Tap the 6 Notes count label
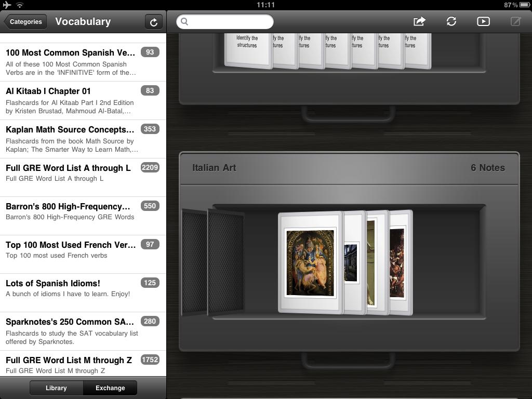 tap(487, 168)
